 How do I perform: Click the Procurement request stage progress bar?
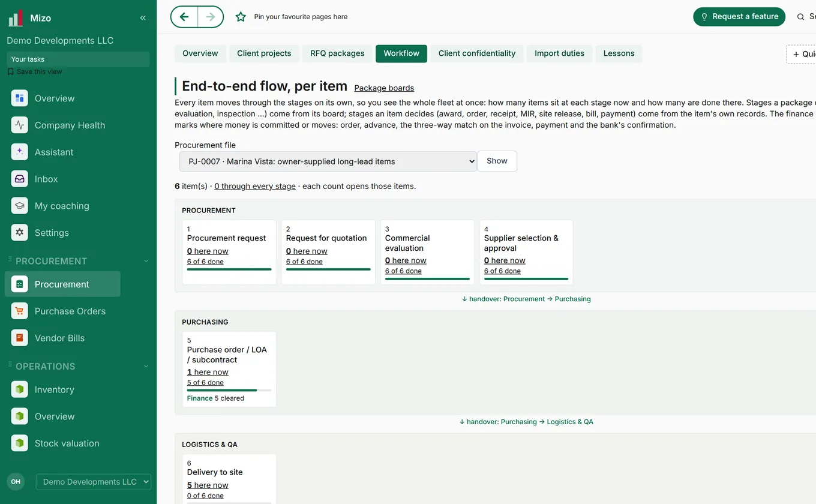click(229, 269)
